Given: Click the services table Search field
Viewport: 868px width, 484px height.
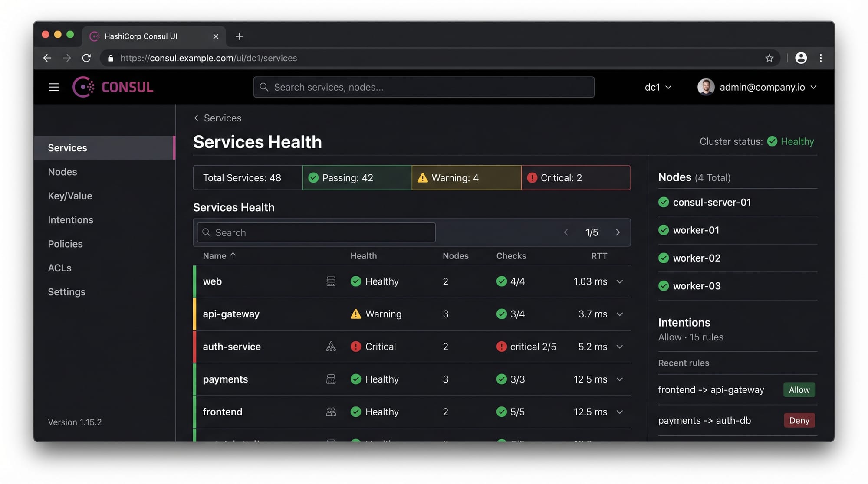Looking at the screenshot, I should (316, 232).
